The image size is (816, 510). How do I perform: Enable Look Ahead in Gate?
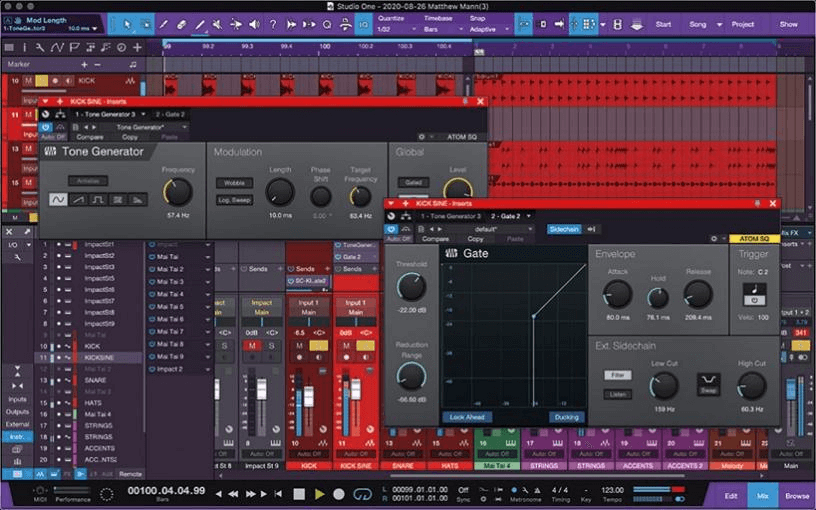tap(467, 417)
